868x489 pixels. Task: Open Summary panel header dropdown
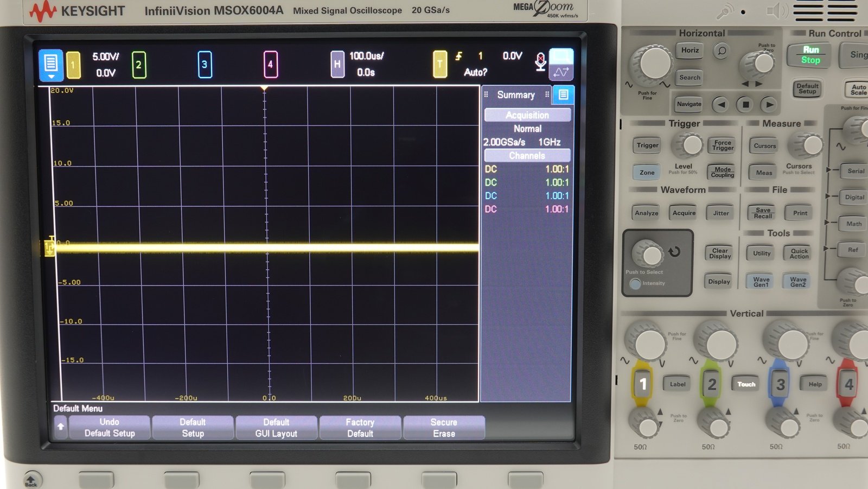pyautogui.click(x=516, y=95)
